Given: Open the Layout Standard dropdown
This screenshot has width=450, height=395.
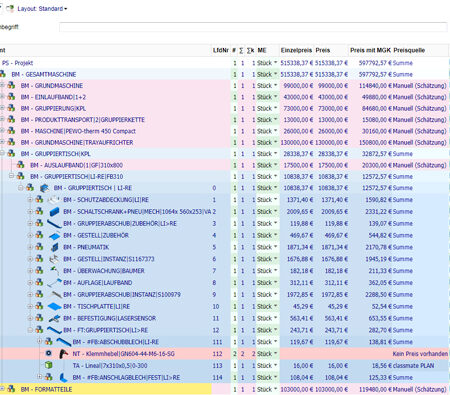Looking at the screenshot, I should 42,9.
